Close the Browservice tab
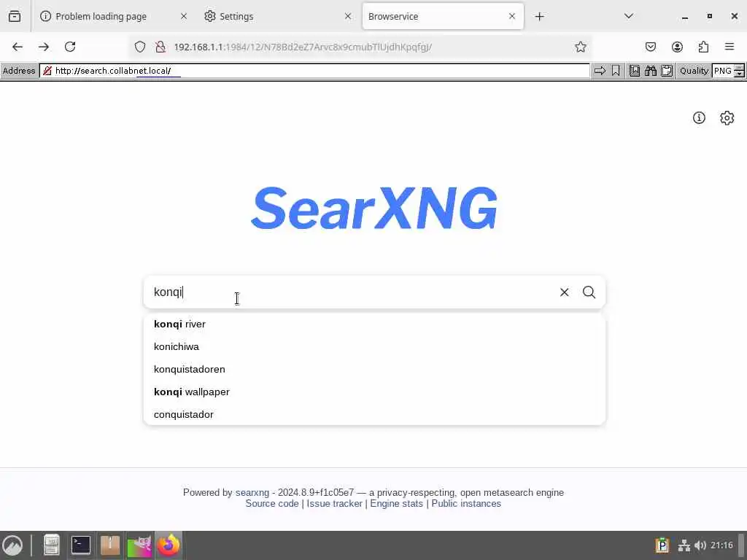Screen dimensions: 747x560 pyautogui.click(x=511, y=16)
